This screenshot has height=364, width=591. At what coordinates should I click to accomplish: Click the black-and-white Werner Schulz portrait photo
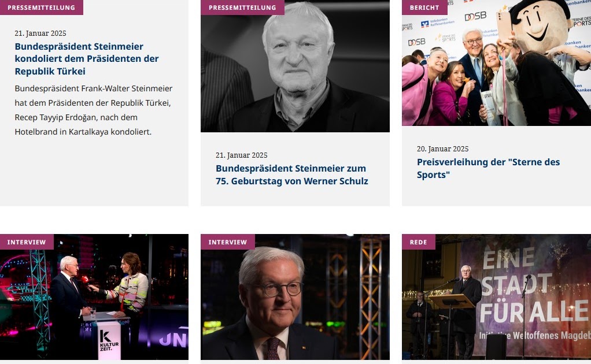[x=295, y=66]
